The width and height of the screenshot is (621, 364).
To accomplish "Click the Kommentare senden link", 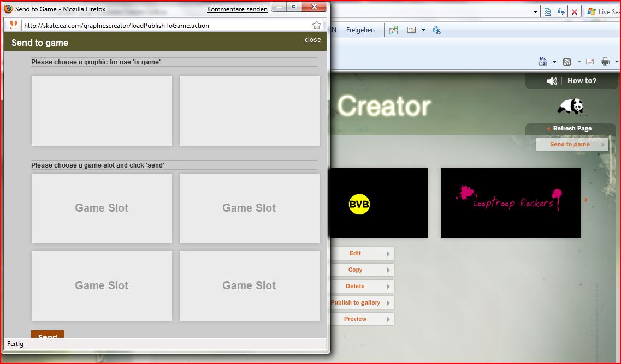I will pyautogui.click(x=237, y=9).
